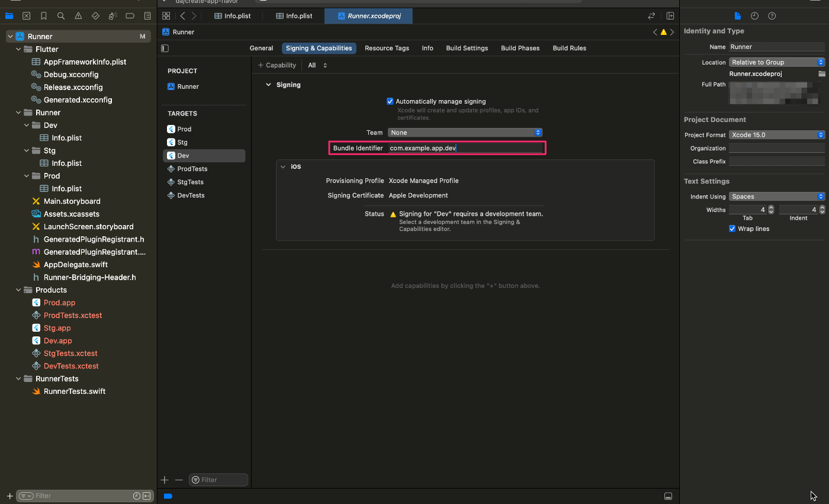829x504 pixels.
Task: Jump to previous issue arrow
Action: 655,32
